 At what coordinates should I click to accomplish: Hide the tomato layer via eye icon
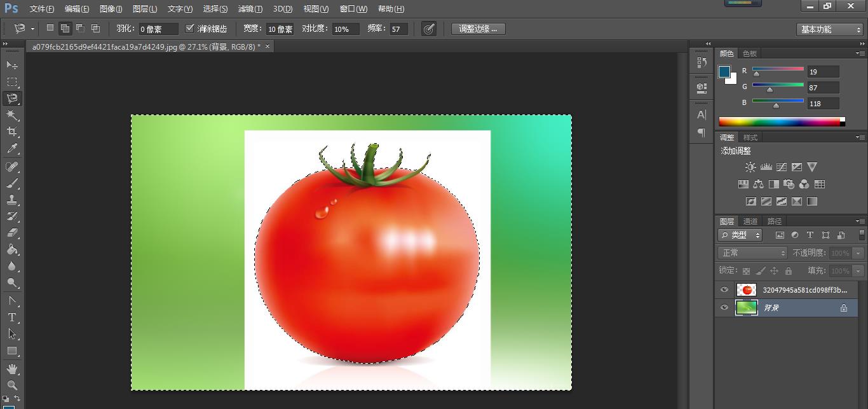point(724,290)
